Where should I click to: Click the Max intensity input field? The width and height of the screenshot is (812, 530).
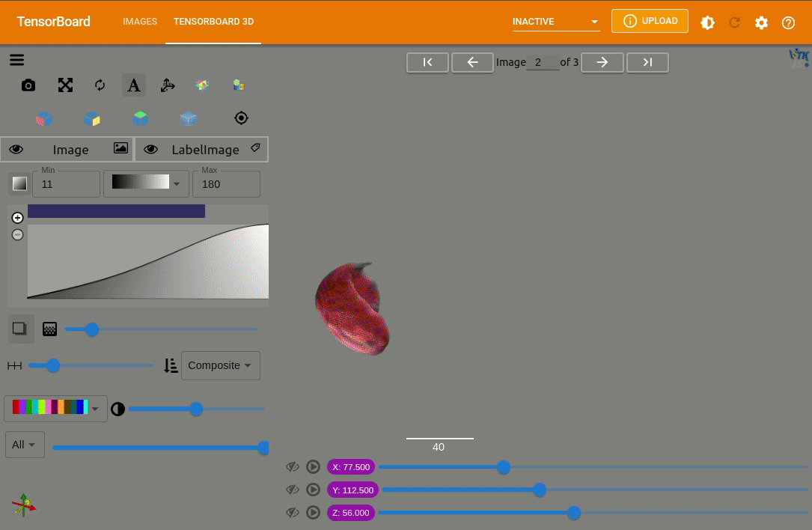point(226,184)
